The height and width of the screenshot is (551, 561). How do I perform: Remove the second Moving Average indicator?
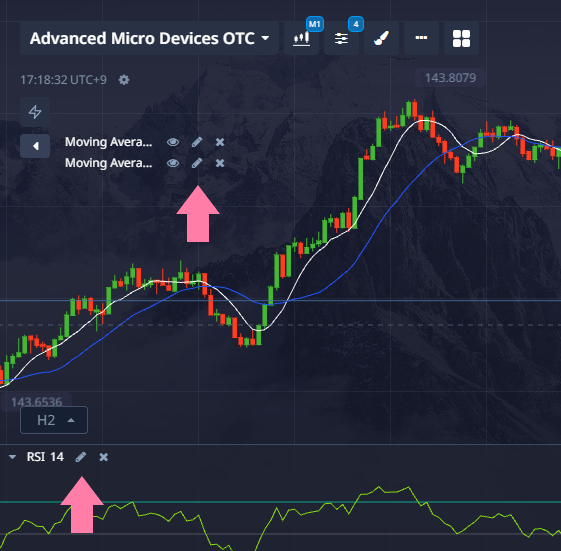pos(220,163)
